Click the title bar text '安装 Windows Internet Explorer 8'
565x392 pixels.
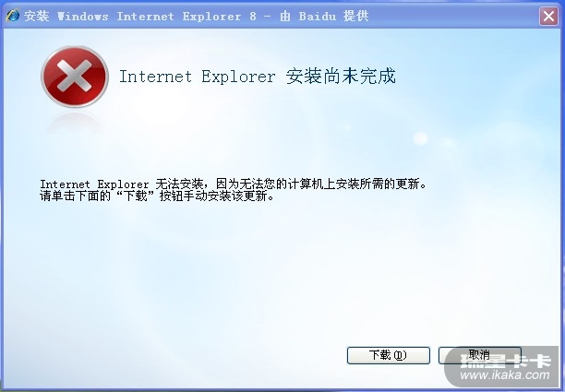click(140, 17)
